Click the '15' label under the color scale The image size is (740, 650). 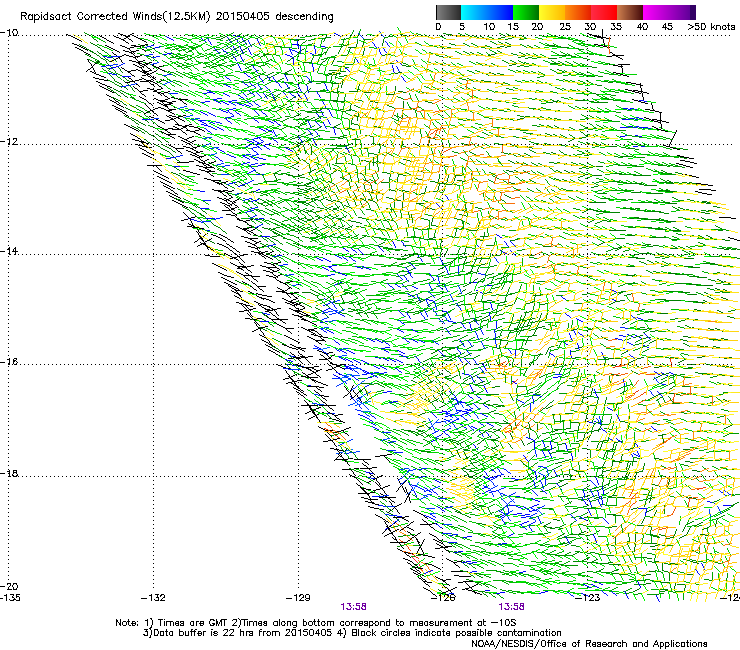(x=513, y=26)
